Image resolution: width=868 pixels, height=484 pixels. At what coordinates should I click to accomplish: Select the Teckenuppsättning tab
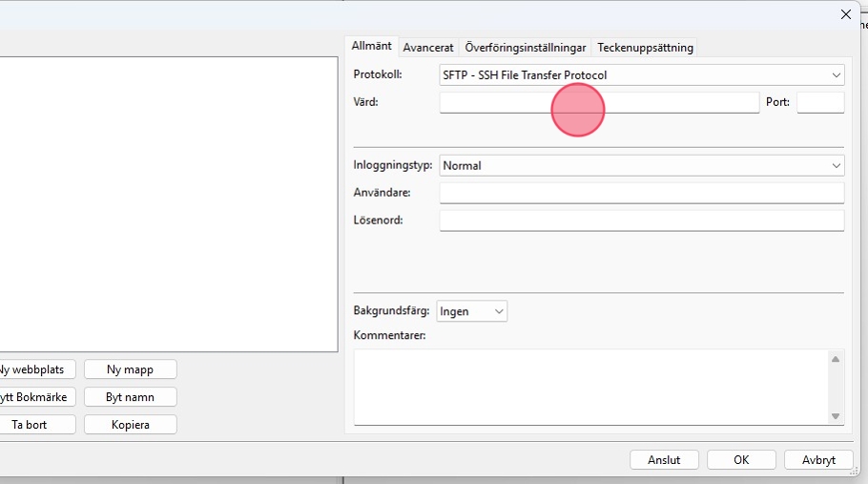[645, 47]
